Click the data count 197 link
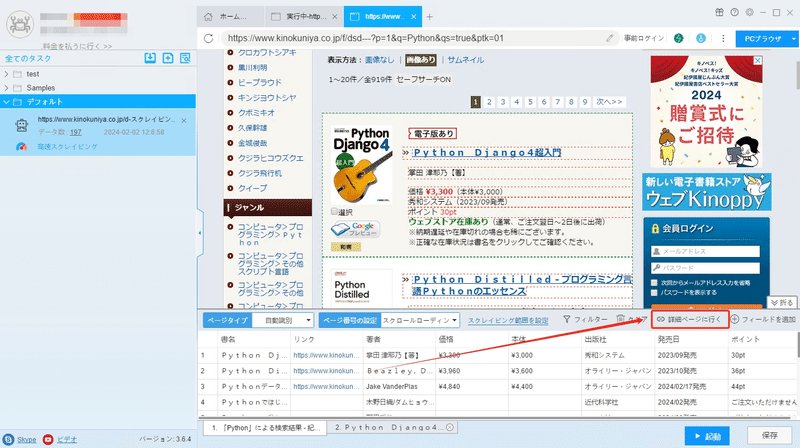The image size is (800, 448). pyautogui.click(x=76, y=132)
